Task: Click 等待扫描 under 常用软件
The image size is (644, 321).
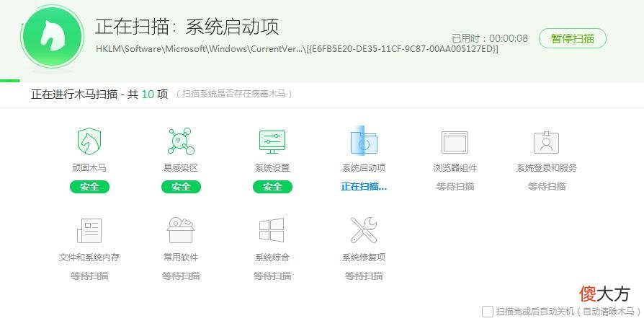Action: point(181,276)
